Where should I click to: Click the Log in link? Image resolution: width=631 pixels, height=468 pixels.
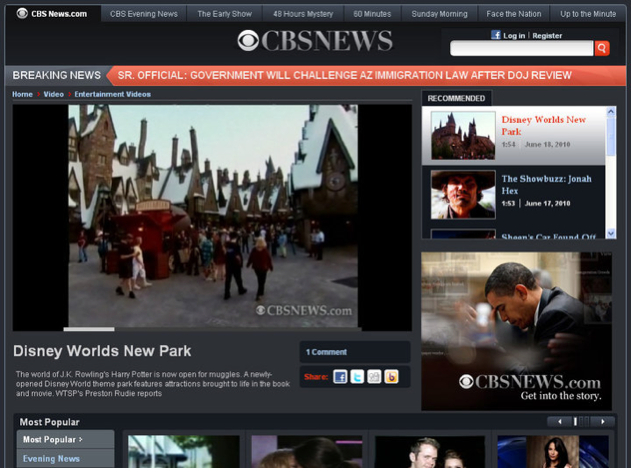(514, 35)
